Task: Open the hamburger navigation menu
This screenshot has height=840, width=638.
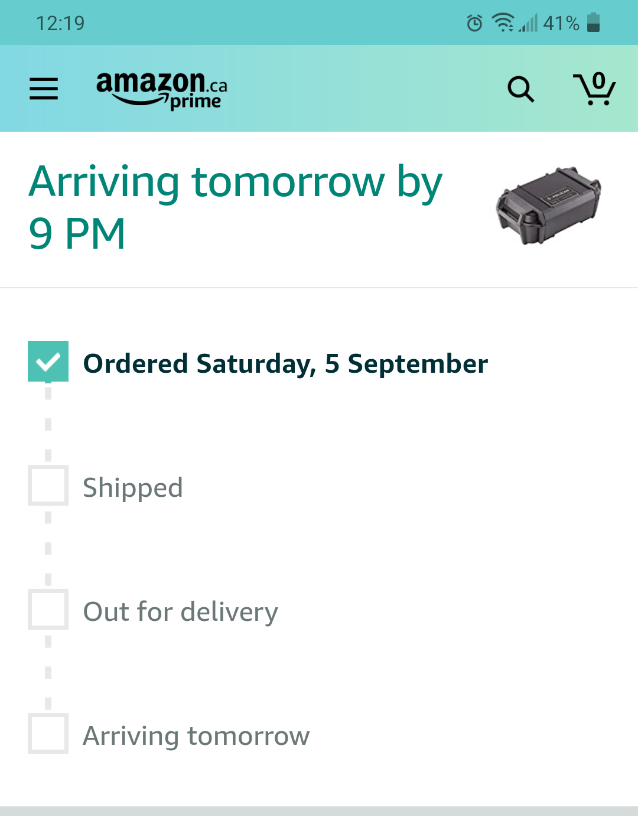Action: point(44,89)
